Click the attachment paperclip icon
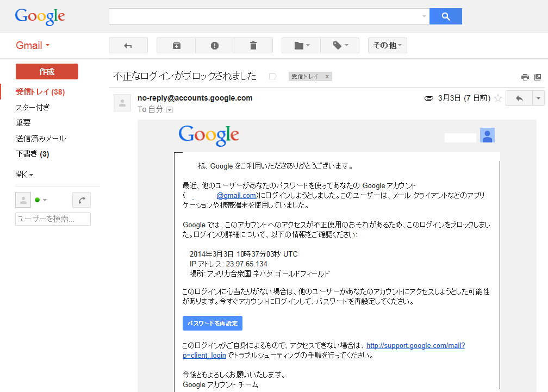This screenshot has height=392, width=548. 429,98
